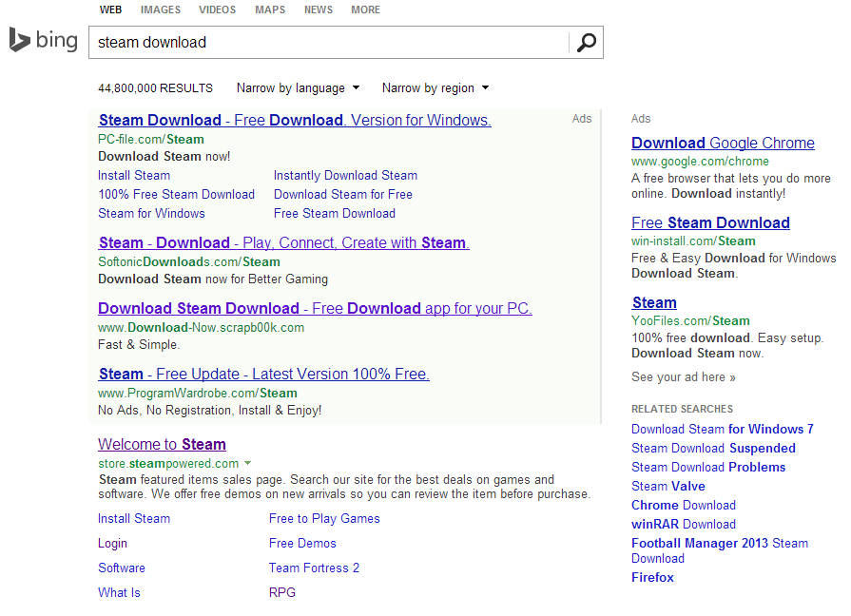
Task: Open the VIDEOS tab
Action: [x=217, y=10]
